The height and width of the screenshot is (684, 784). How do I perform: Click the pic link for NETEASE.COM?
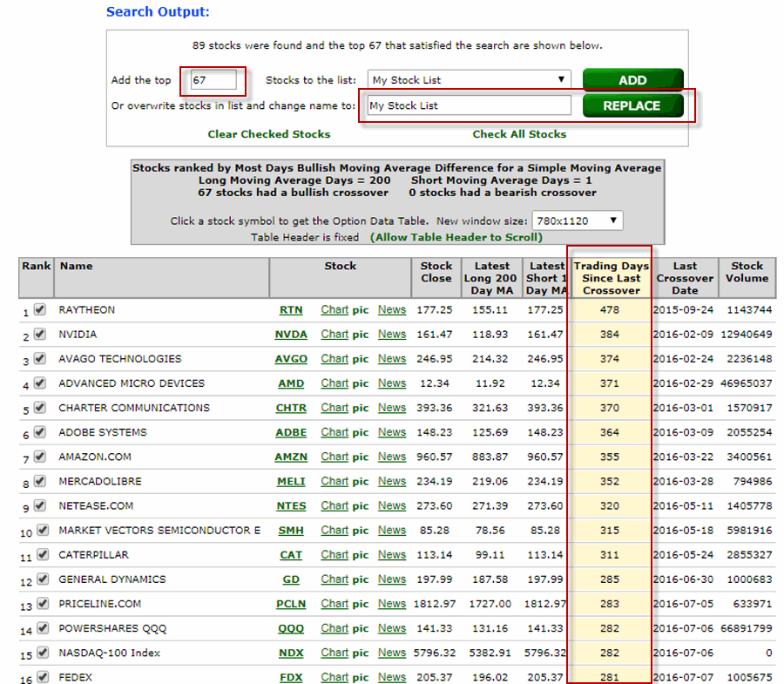pos(360,506)
